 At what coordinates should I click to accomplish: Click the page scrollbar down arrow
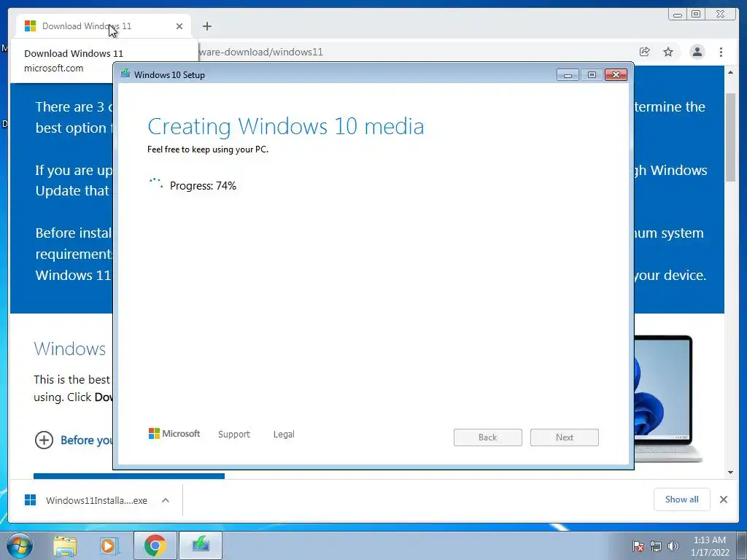tap(731, 472)
